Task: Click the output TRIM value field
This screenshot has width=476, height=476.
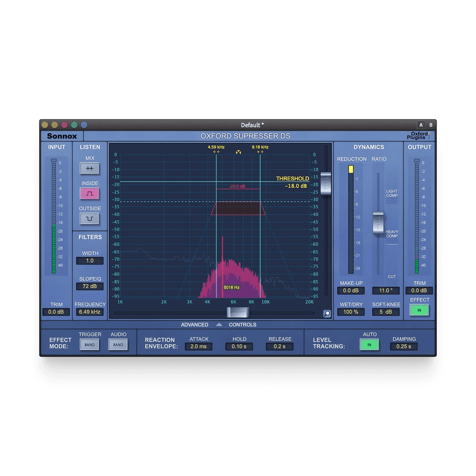Action: 419,290
